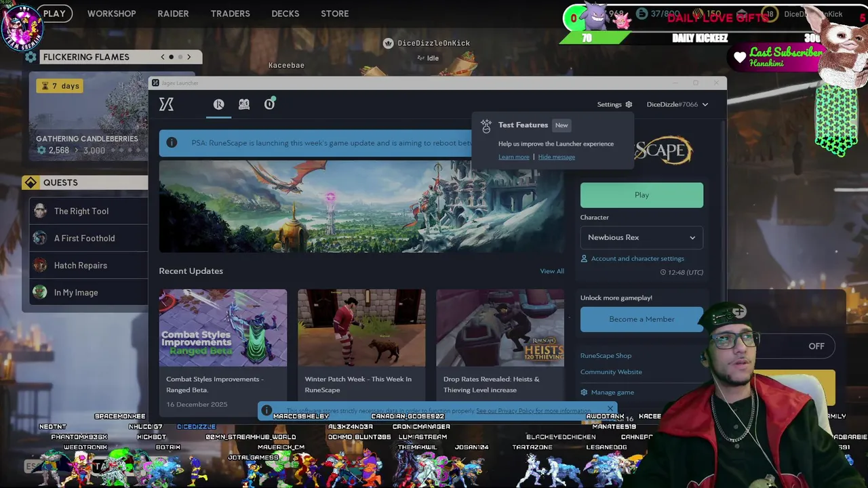Open the See our Privacy Policy link
Image resolution: width=868 pixels, height=488 pixels.
pyautogui.click(x=532, y=411)
